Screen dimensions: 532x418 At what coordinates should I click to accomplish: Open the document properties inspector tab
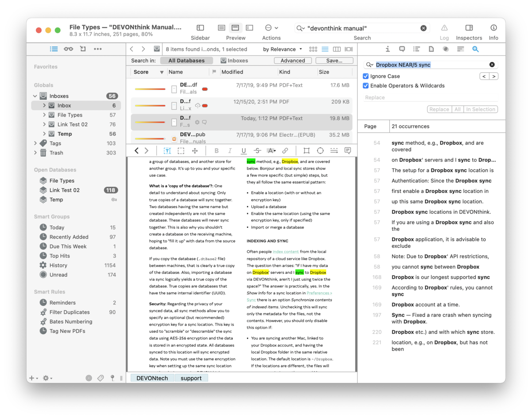point(431,49)
